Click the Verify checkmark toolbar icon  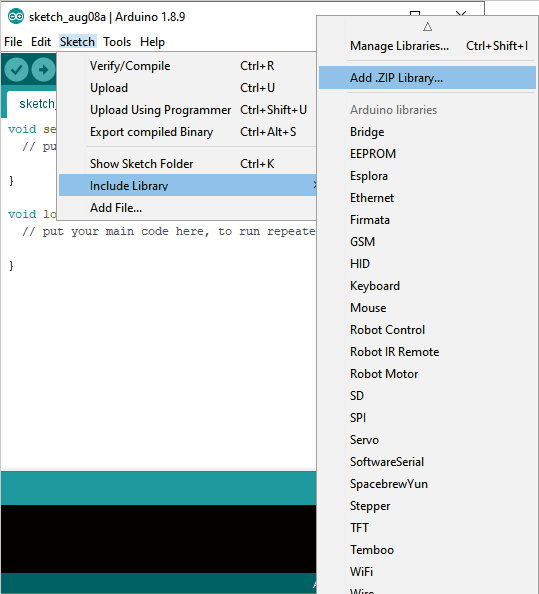point(16,70)
